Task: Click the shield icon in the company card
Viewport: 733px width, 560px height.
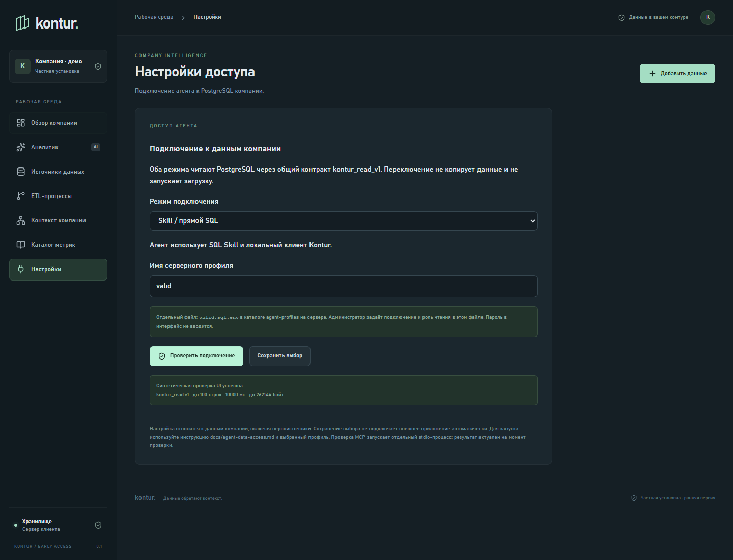Action: [98, 66]
